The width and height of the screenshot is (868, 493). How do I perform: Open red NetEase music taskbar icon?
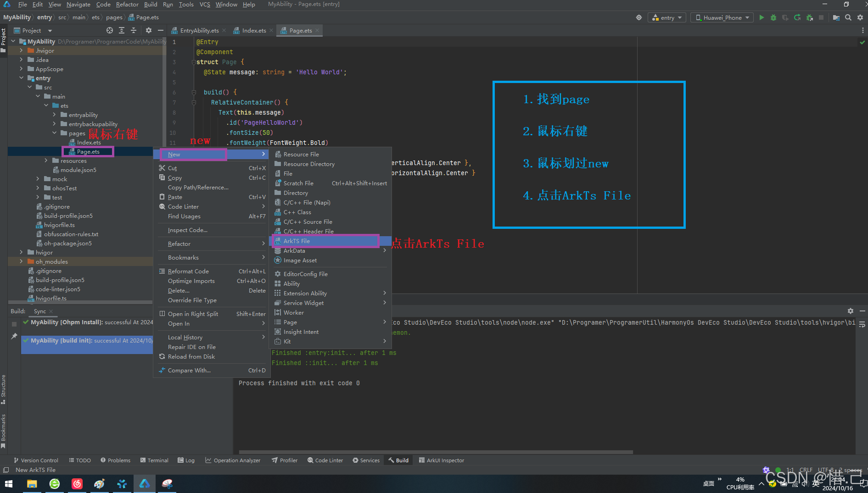point(77,484)
